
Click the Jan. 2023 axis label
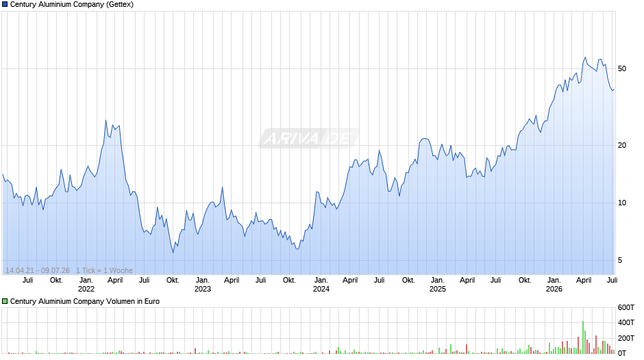coord(203,285)
